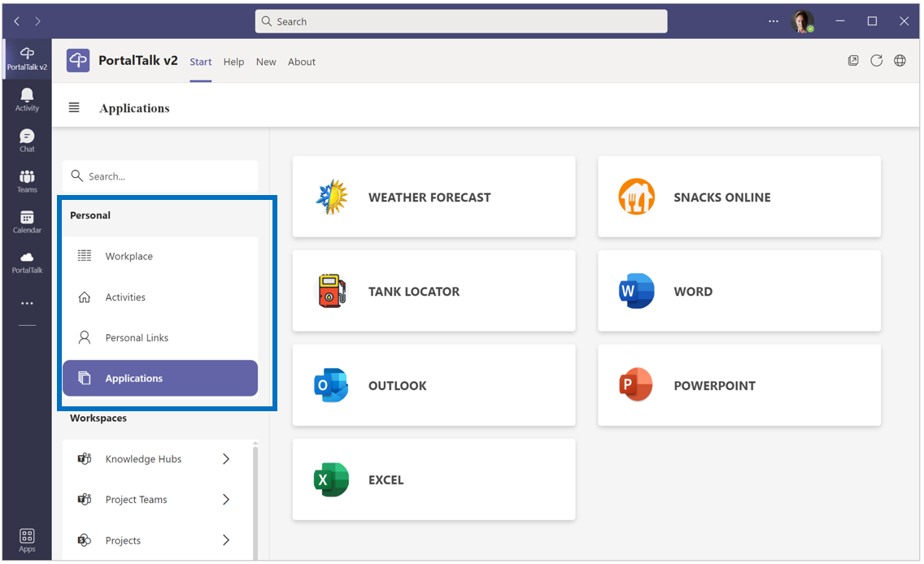Click the Project Teams teams icon

pyautogui.click(x=85, y=499)
